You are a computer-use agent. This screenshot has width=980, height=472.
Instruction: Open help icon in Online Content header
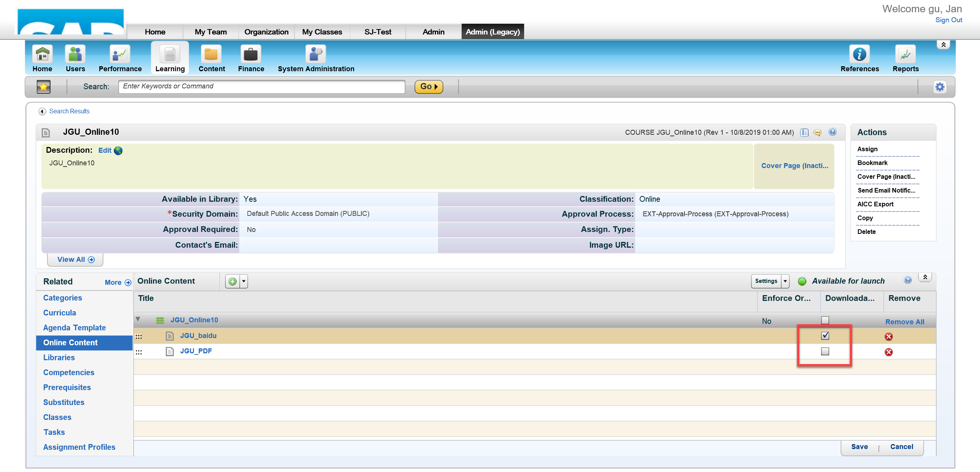908,280
